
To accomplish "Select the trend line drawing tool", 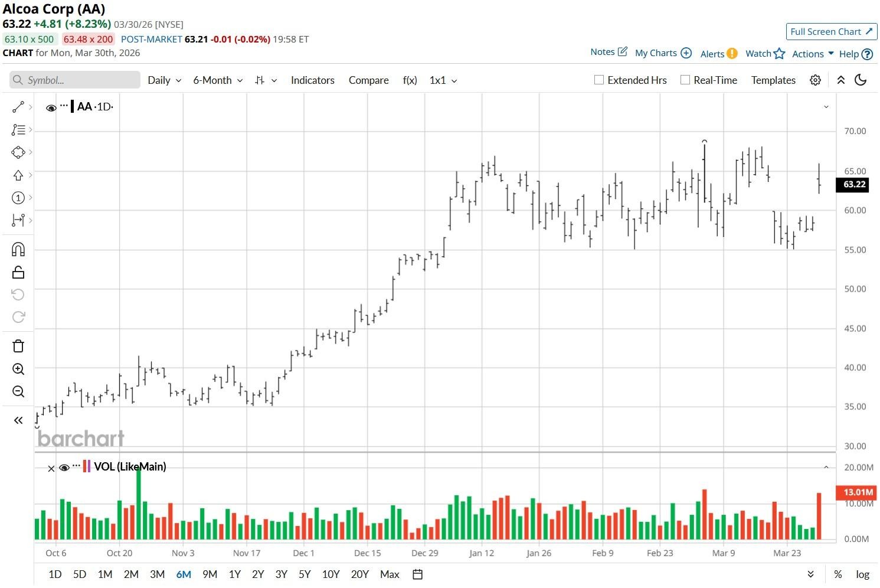I will (18, 107).
